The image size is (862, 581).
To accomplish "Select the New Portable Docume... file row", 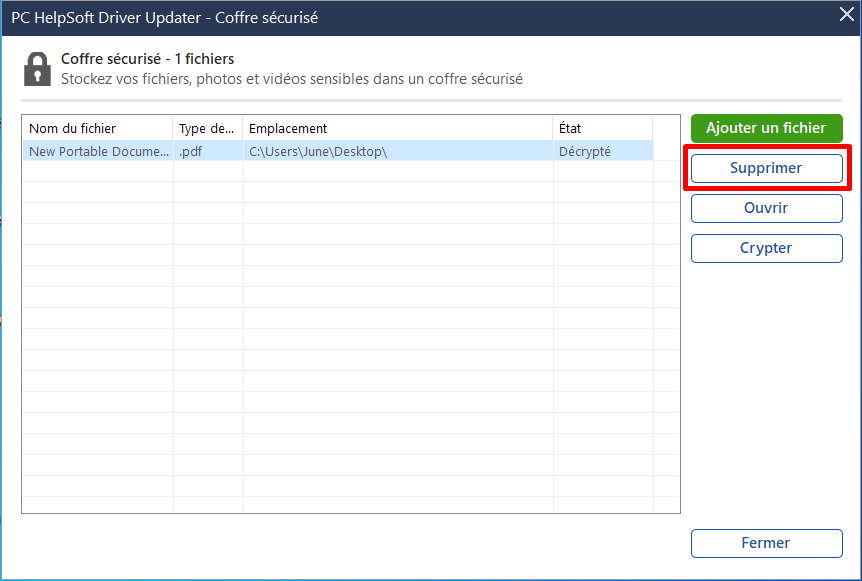I will tap(338, 151).
